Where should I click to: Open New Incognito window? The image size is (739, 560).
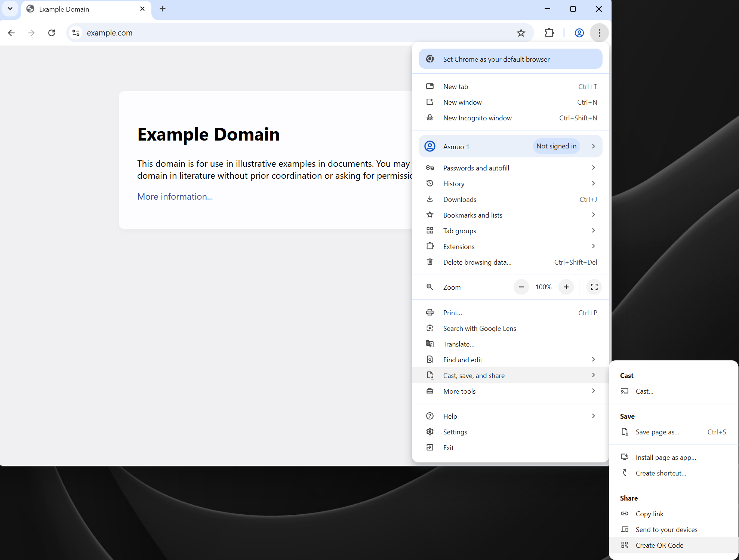[x=477, y=118]
